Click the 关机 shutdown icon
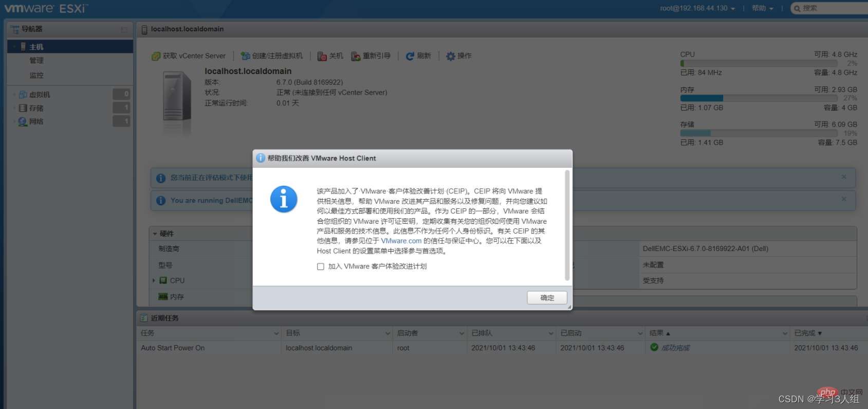868x409 pixels. [322, 56]
